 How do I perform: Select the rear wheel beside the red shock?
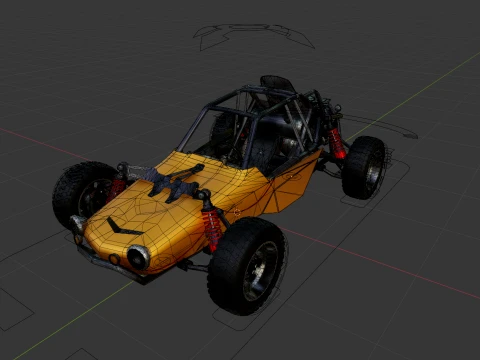[x=364, y=167]
